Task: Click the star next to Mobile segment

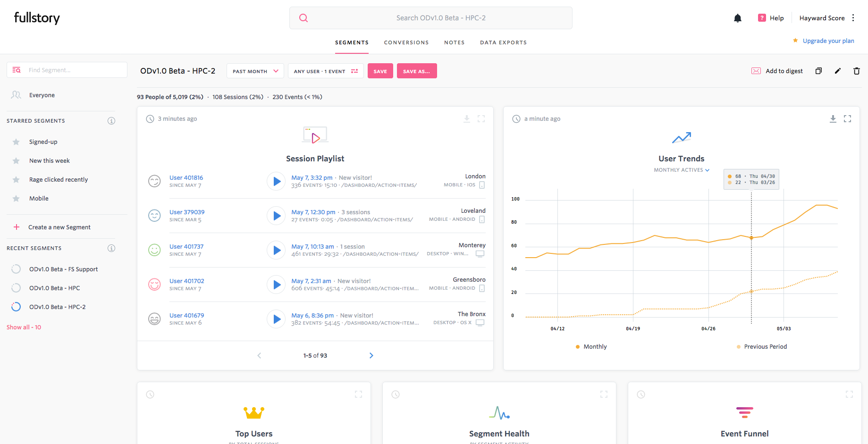Action: click(16, 199)
